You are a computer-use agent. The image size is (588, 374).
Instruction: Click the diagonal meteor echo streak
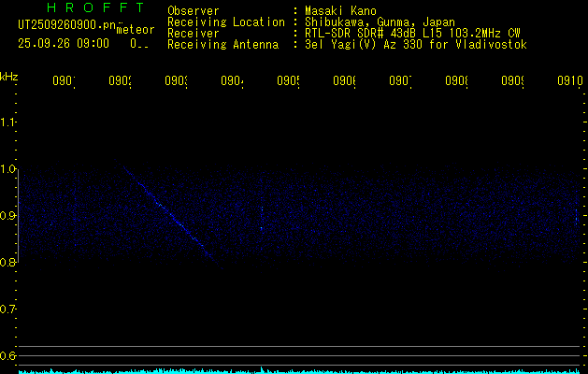(x=169, y=214)
